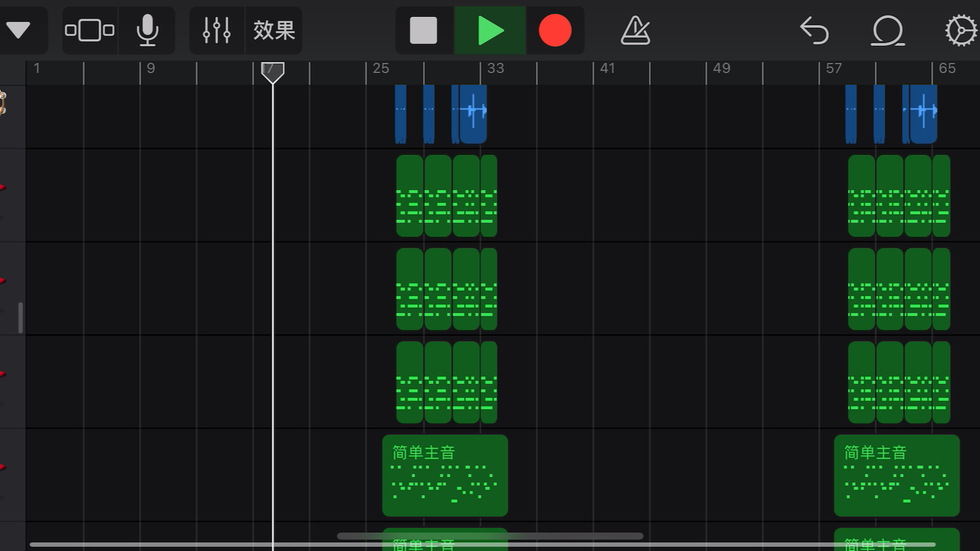Click bar 49 on the ruler
Image resolution: width=980 pixels, height=551 pixels.
click(x=721, y=68)
